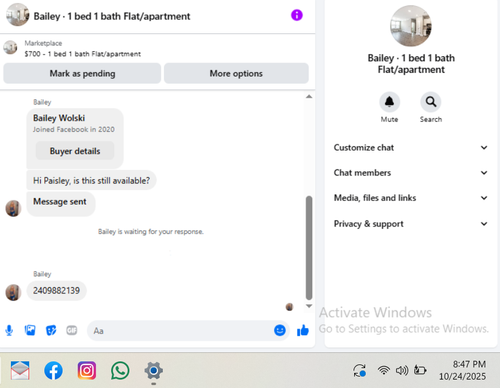Open chat header listing thumbnail
This screenshot has height=388, width=500.
17,15
